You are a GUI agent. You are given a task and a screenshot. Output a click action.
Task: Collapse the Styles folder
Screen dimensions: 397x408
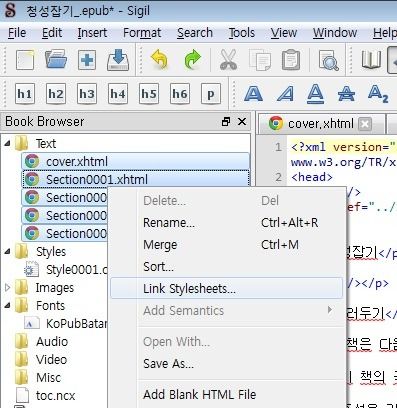tap(7, 252)
